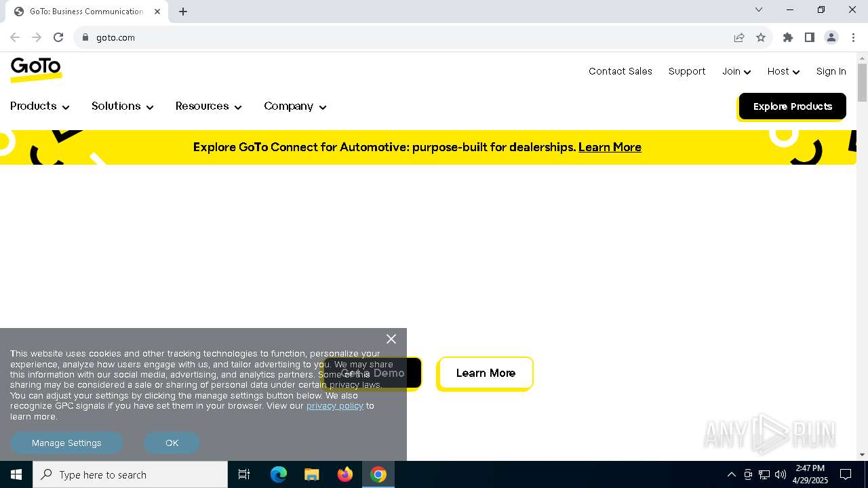868x488 pixels.
Task: Go back to previous page
Action: click(x=15, y=37)
